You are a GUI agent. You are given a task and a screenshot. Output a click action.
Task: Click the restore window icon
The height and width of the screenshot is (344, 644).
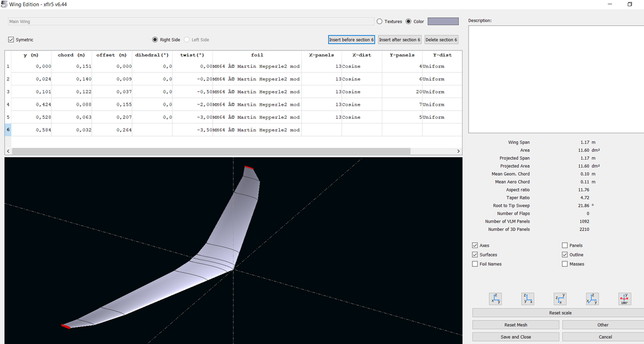630,4
